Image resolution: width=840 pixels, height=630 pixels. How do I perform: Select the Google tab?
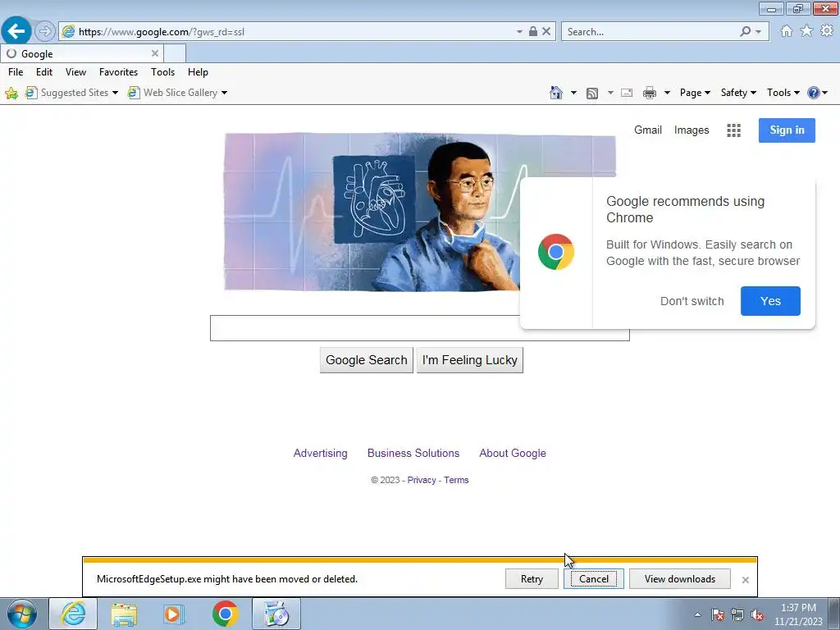pyautogui.click(x=81, y=53)
